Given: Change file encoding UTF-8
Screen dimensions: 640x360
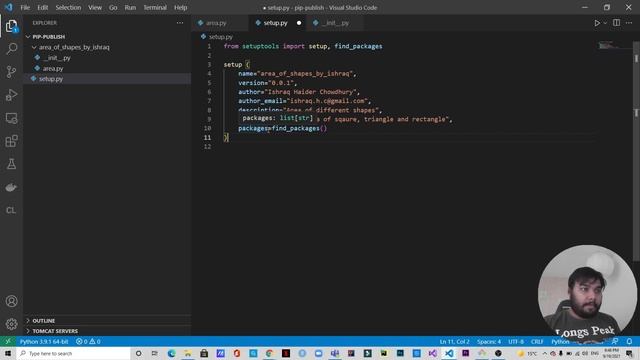Looking at the screenshot, I should (516, 341).
